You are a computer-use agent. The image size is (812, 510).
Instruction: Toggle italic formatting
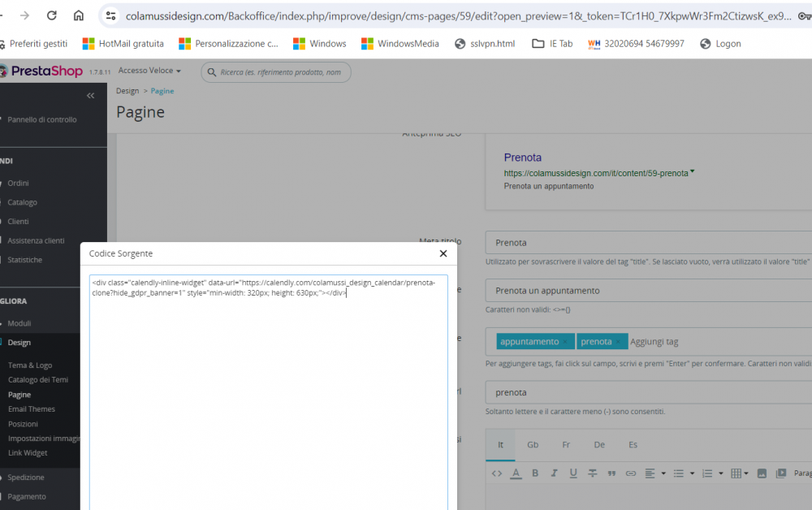(554, 473)
